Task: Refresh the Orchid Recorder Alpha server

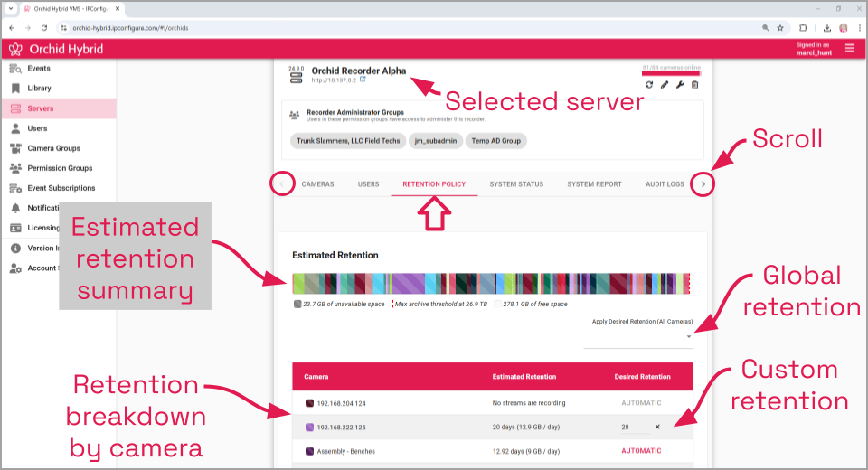Action: [649, 85]
